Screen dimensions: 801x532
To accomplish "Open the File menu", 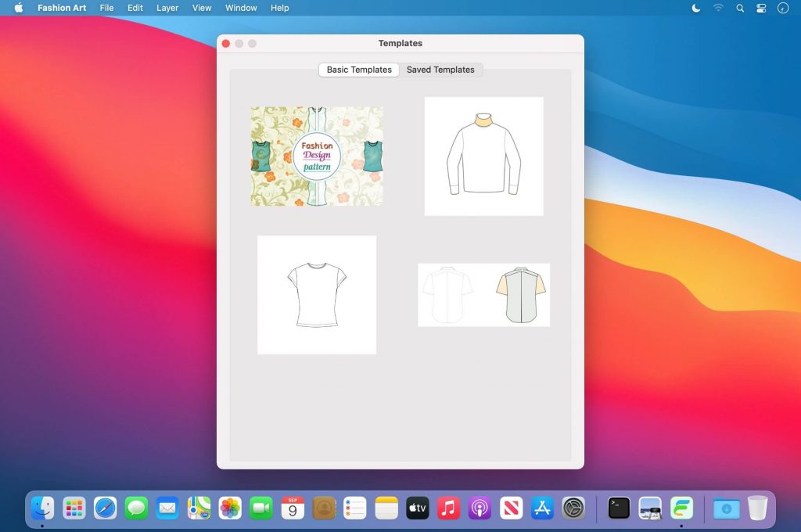I will (106, 8).
